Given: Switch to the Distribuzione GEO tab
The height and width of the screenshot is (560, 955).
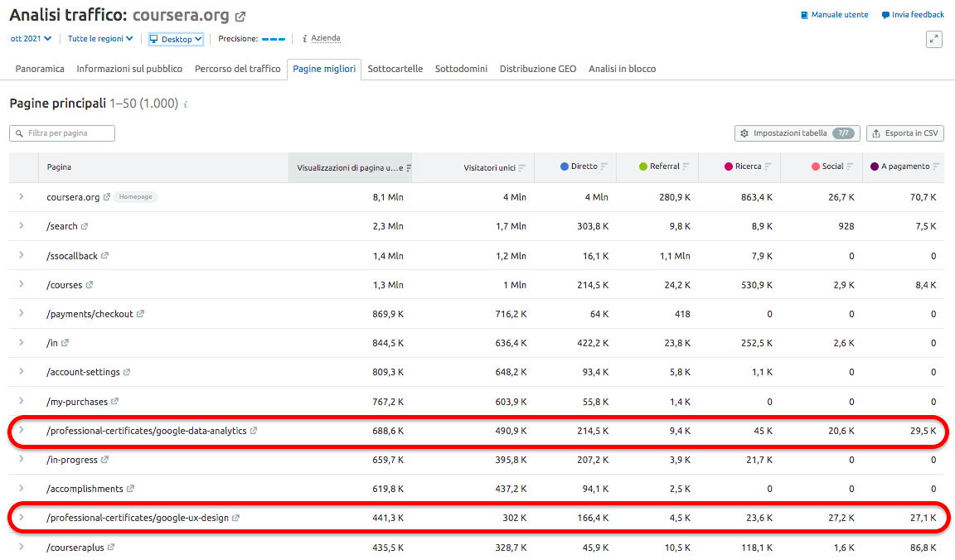Looking at the screenshot, I should [x=537, y=69].
